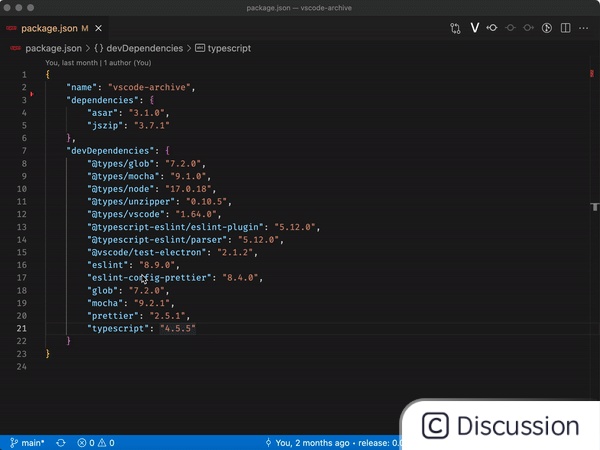Go to previous commit revision icon
The image size is (600, 450).
pyautogui.click(x=492, y=28)
